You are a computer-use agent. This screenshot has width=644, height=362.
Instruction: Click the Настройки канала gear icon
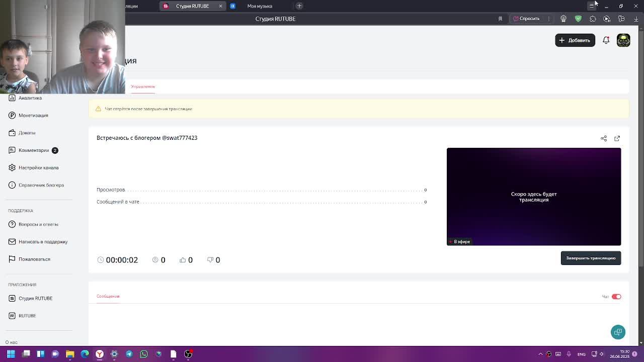(x=12, y=167)
